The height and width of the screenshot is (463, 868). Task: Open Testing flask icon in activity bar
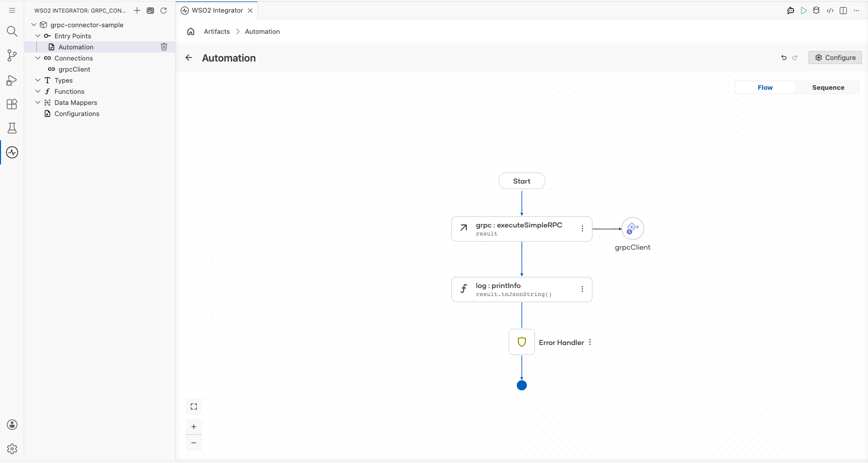[12, 128]
